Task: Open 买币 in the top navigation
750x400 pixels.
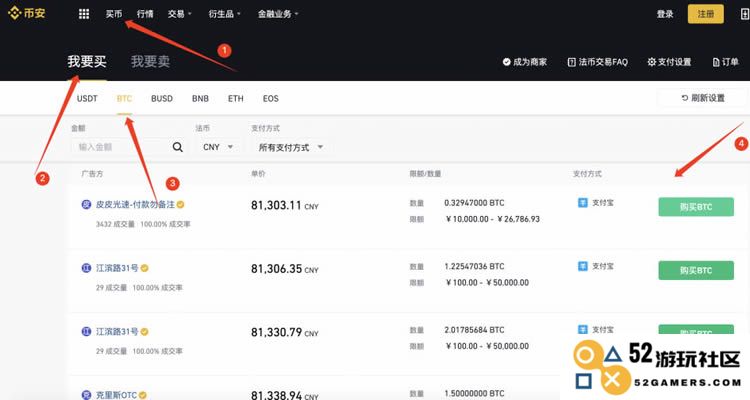Action: pyautogui.click(x=114, y=14)
